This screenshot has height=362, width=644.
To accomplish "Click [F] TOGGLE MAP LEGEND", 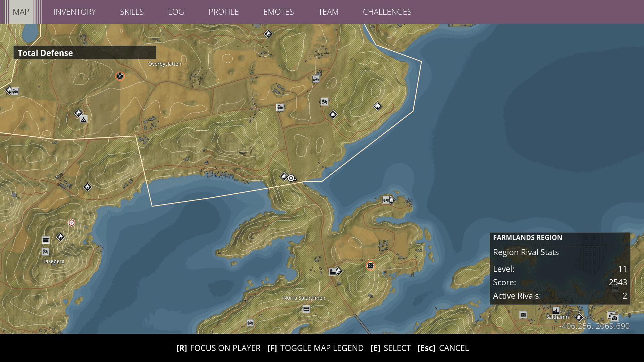I will coord(315,348).
